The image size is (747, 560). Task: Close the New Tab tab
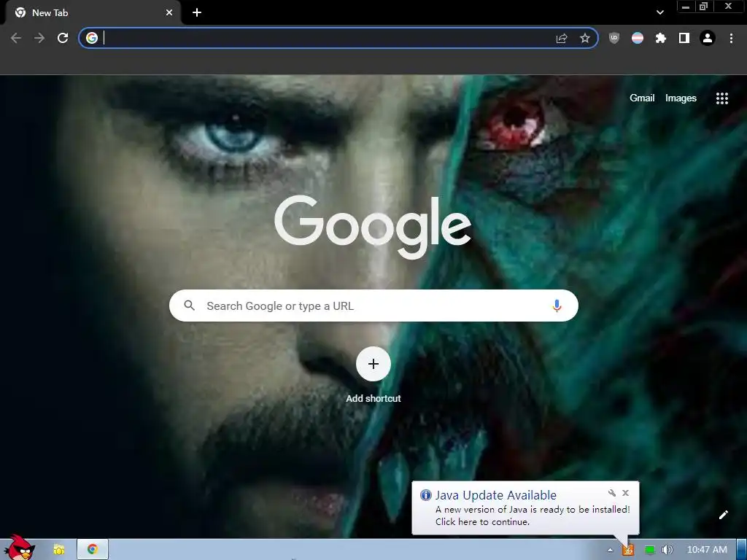[169, 13]
